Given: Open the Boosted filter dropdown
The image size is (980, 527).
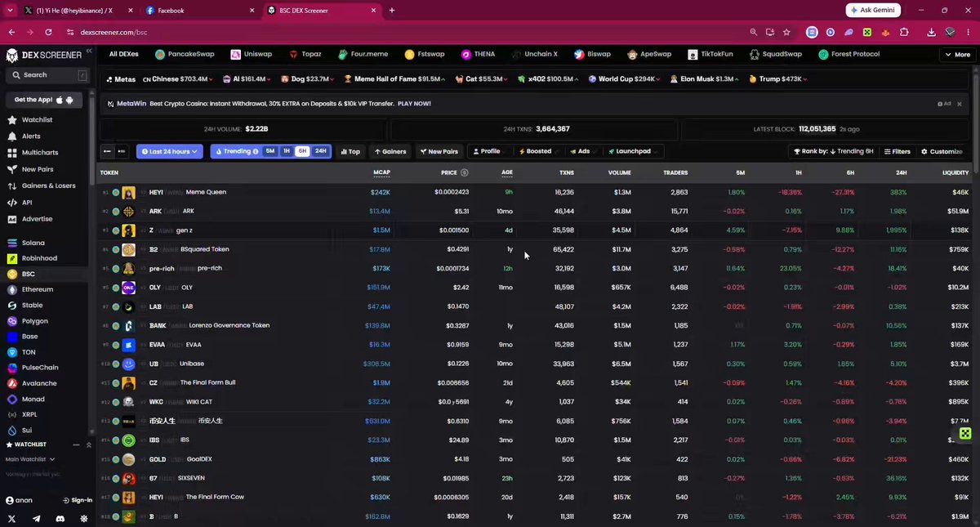Looking at the screenshot, I should click(x=539, y=151).
